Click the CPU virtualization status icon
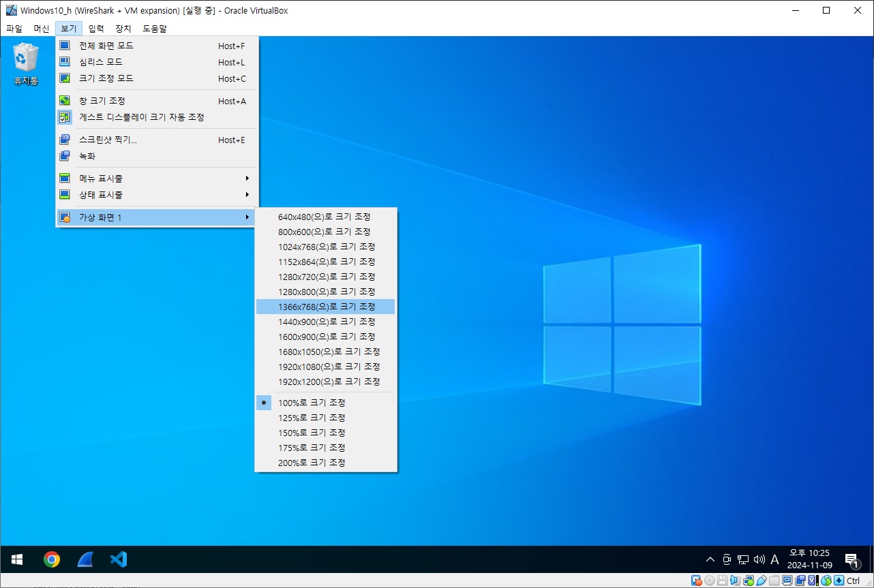874x588 pixels. click(813, 581)
